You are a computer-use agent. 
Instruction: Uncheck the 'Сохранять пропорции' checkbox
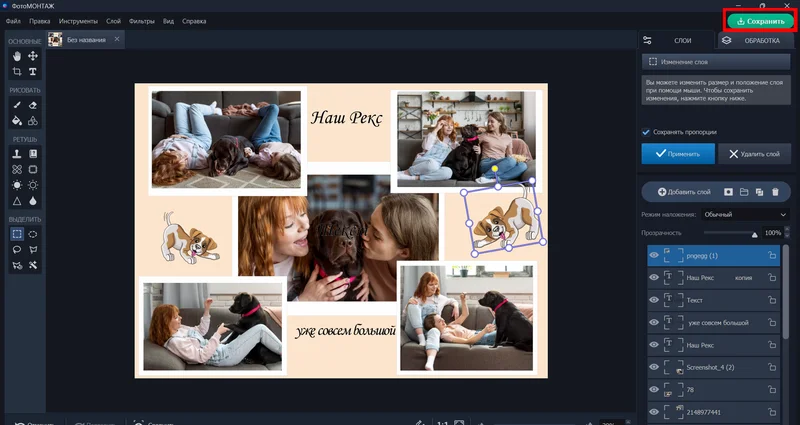click(646, 132)
